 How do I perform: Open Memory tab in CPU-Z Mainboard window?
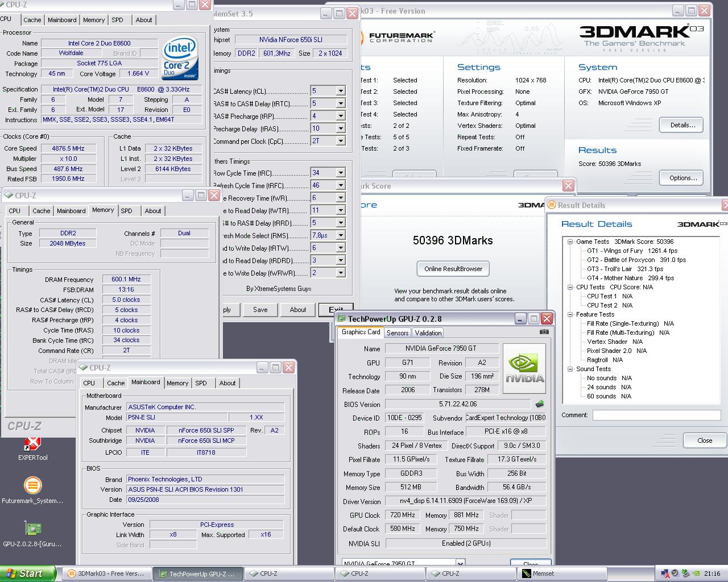[177, 383]
